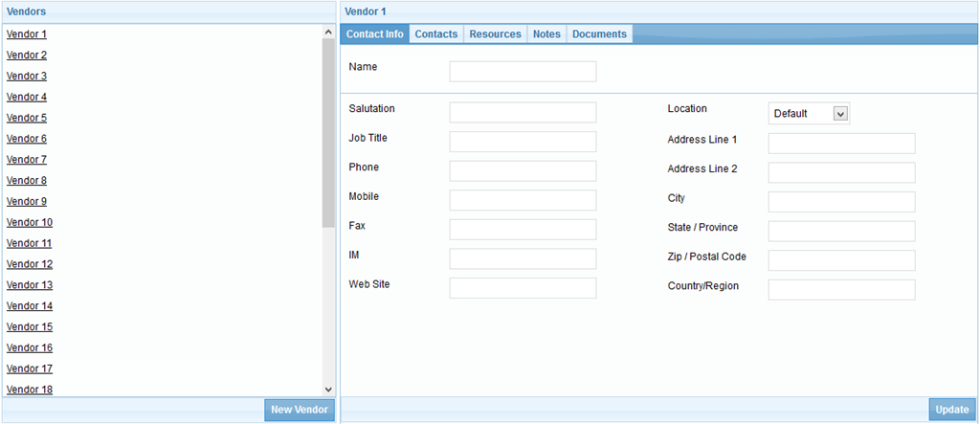The width and height of the screenshot is (980, 424).
Task: Select the Zip / Postal Code field
Action: (x=841, y=260)
